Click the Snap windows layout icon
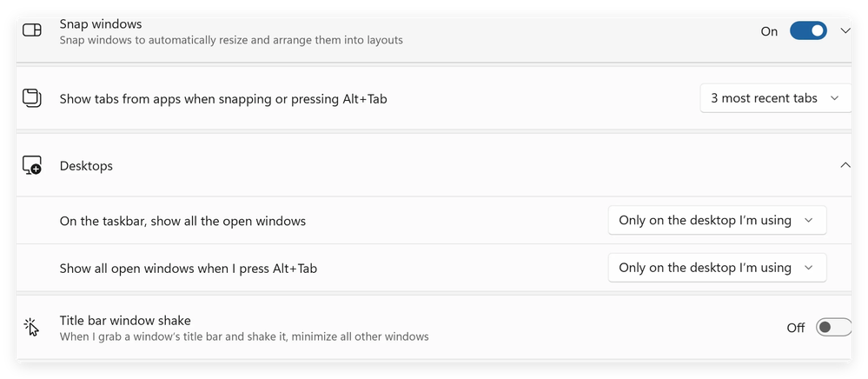 32,30
